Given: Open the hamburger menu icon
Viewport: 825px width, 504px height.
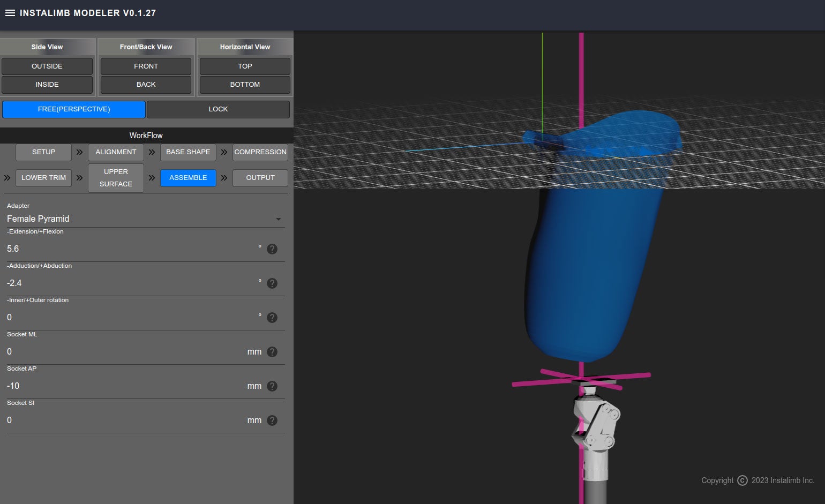Looking at the screenshot, I should pos(10,13).
